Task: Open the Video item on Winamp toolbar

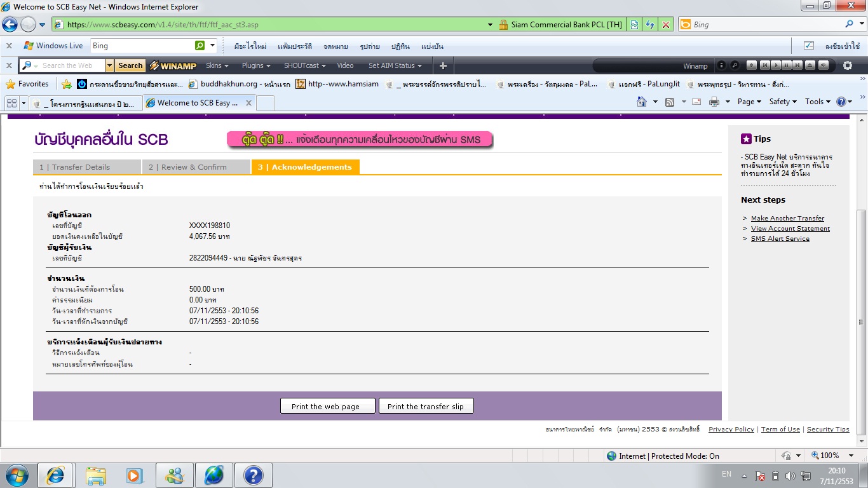Action: click(x=345, y=65)
